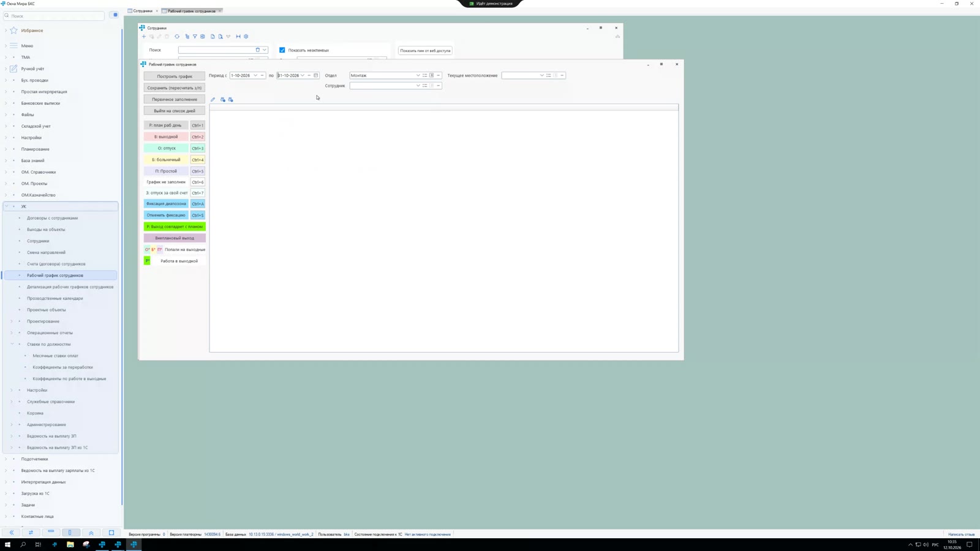
Task: Open the Текущее местоположение dropdown
Action: click(x=542, y=75)
